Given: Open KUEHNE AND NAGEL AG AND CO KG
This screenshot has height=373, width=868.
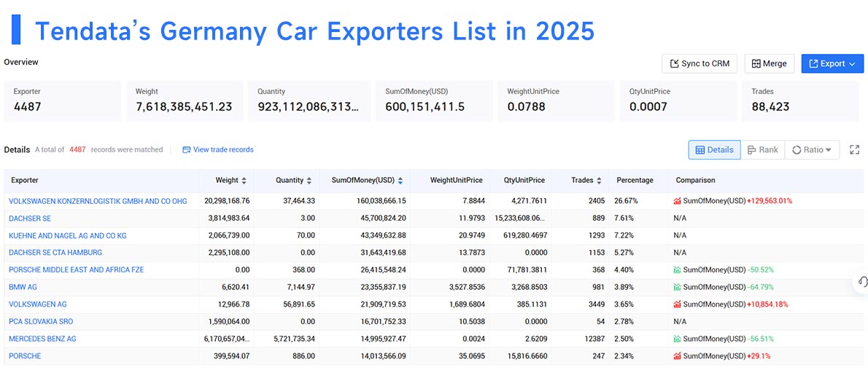Looking at the screenshot, I should click(x=68, y=235).
